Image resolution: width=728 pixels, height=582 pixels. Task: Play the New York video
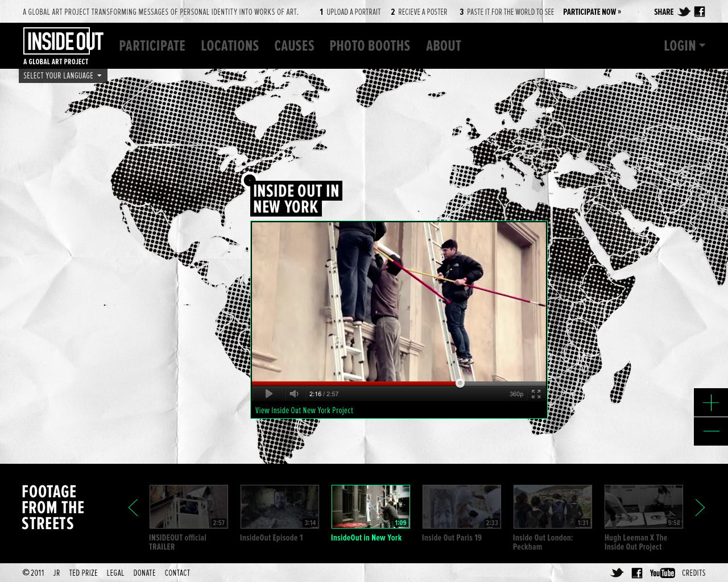point(269,394)
